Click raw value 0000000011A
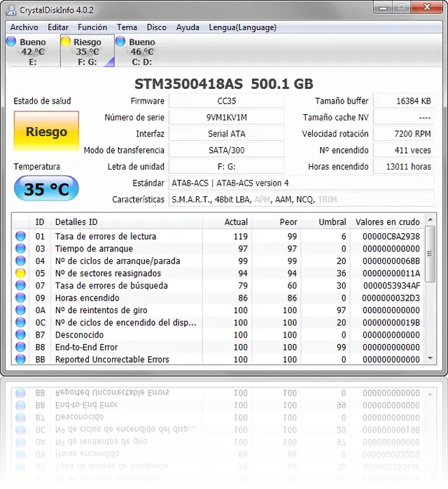This screenshot has width=448, height=489. (x=391, y=273)
